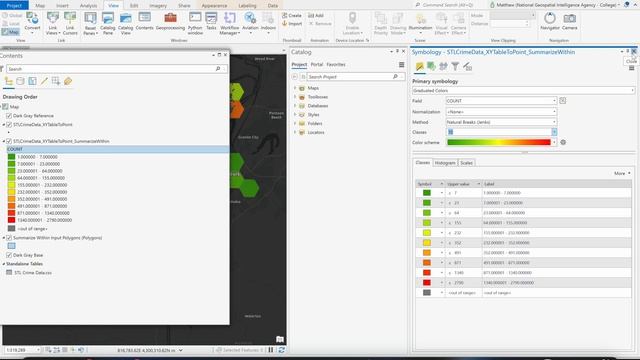The width and height of the screenshot is (640, 360).
Task: Select List By Snapping icon
Action: [x=56, y=81]
